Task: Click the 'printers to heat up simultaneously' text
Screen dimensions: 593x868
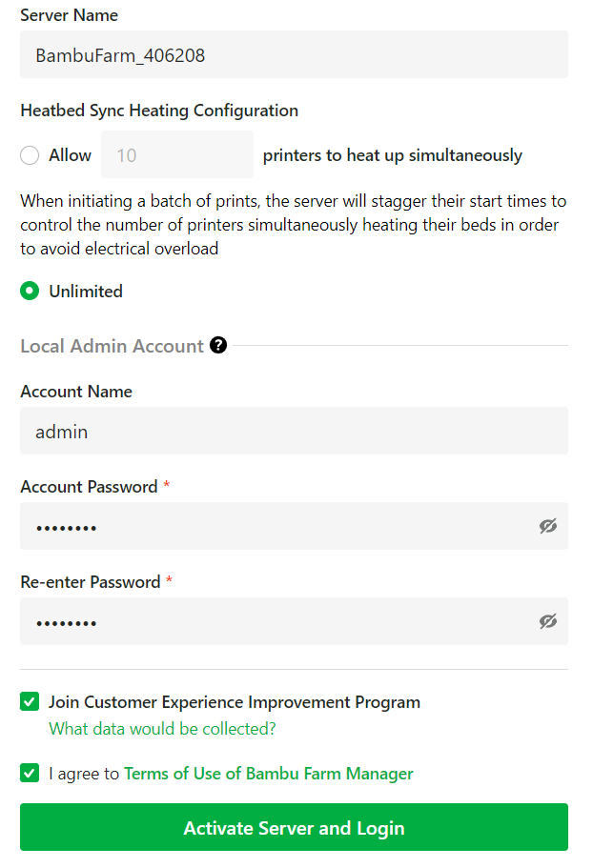Action: click(392, 155)
